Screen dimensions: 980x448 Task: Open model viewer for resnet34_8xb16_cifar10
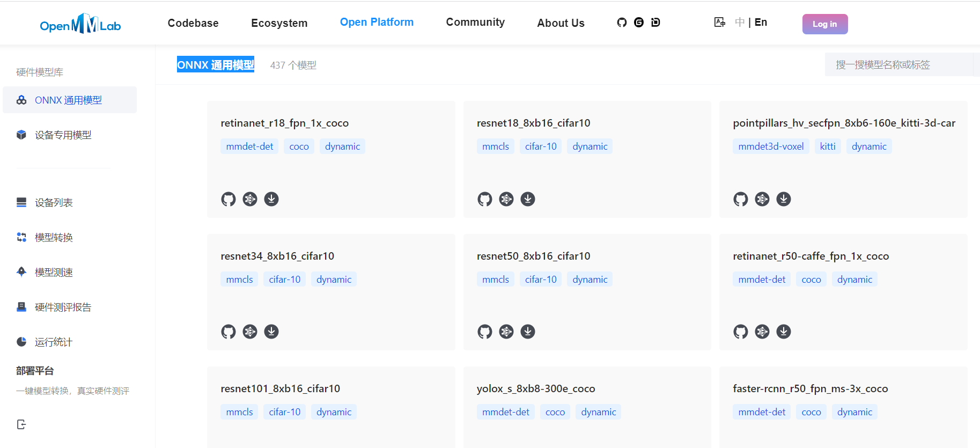pyautogui.click(x=250, y=332)
